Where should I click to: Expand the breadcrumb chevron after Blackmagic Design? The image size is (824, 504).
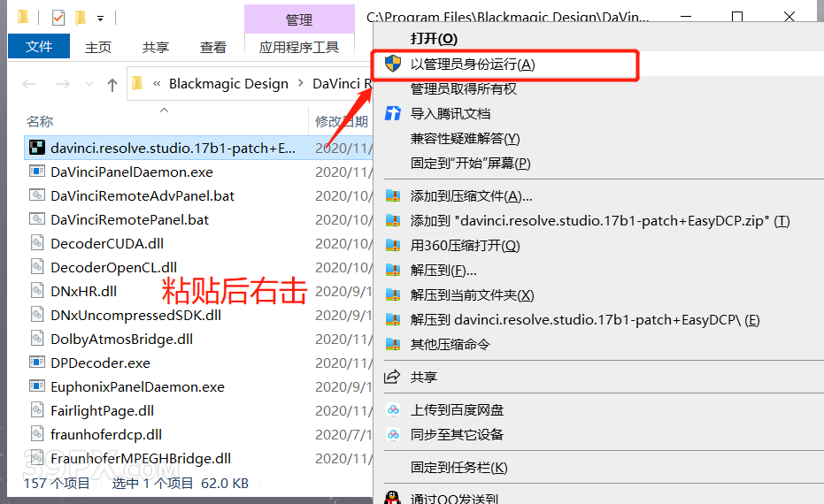click(x=301, y=83)
